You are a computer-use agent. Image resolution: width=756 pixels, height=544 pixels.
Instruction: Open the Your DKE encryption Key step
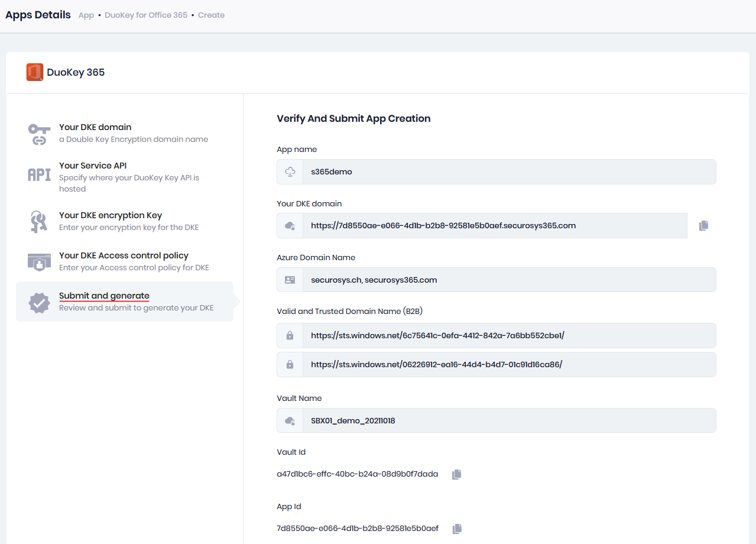coord(125,221)
